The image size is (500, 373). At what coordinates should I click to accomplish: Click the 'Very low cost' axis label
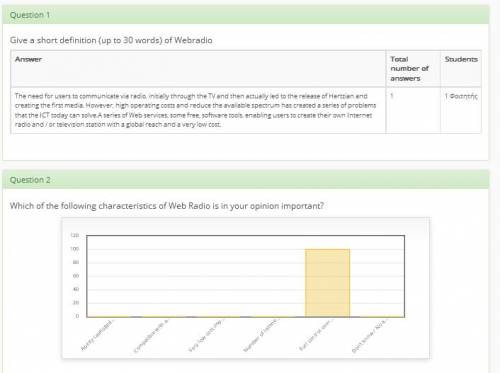[206, 335]
